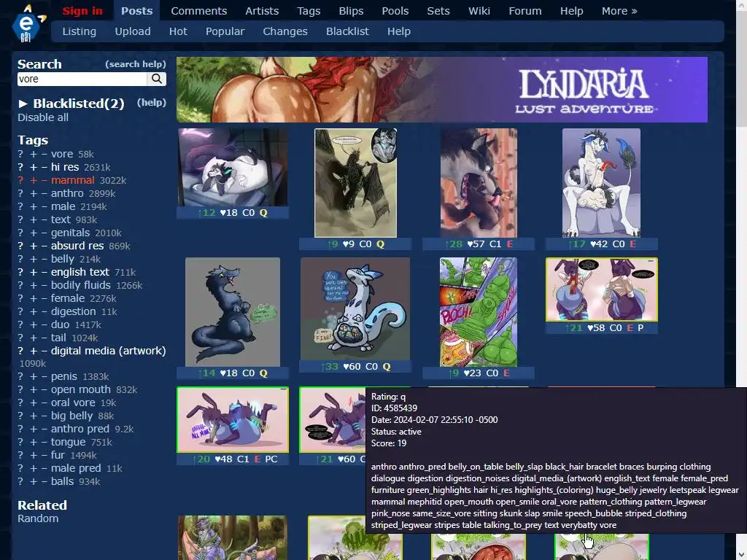Image resolution: width=747 pixels, height=560 pixels.
Task: Click the search input field
Action: pos(82,79)
